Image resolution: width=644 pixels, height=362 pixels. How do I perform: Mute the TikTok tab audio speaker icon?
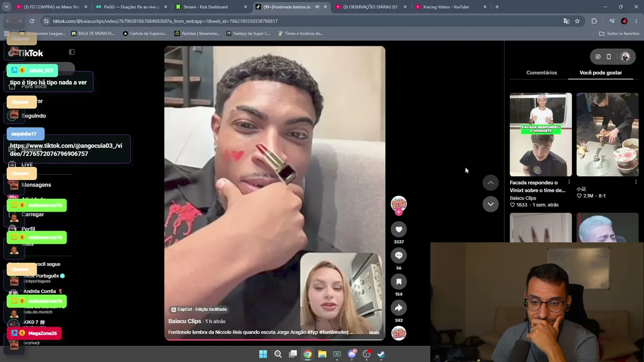click(317, 7)
